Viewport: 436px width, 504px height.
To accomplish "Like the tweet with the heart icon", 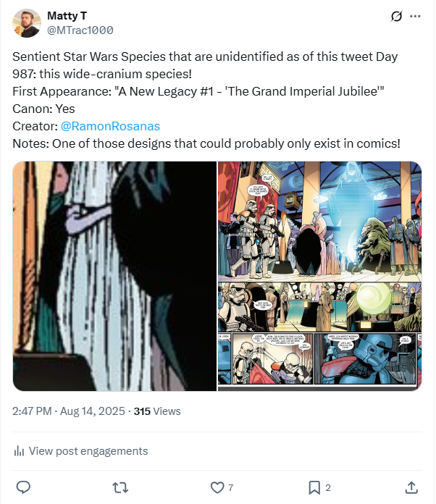I will (217, 487).
